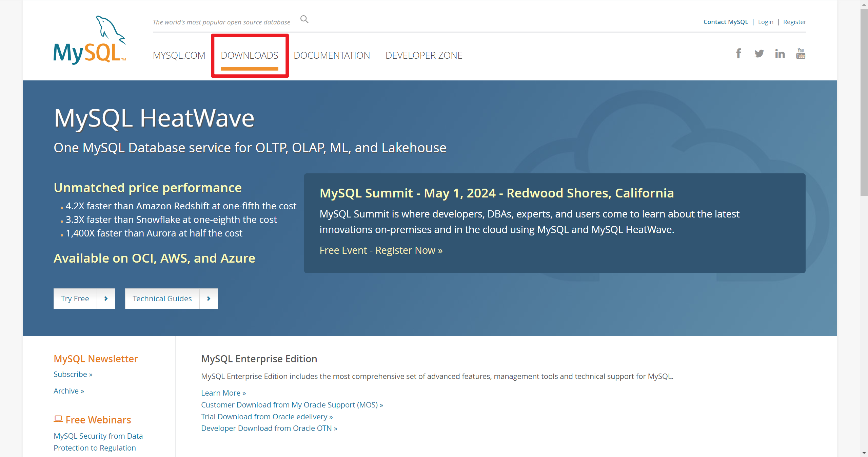
Task: Click the Login link
Action: tap(766, 22)
